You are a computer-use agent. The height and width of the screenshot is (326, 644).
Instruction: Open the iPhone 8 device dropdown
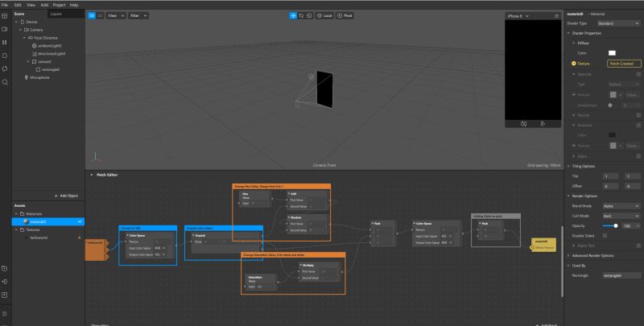tap(518, 16)
